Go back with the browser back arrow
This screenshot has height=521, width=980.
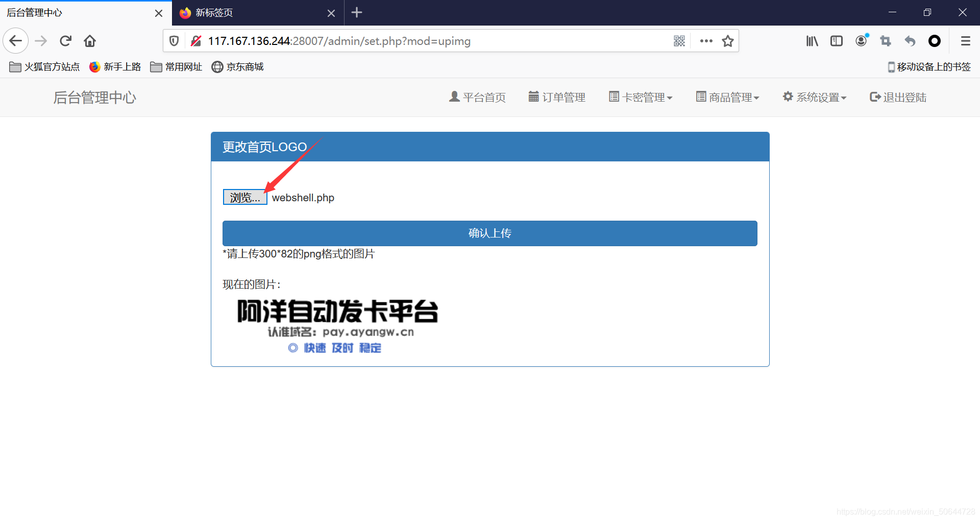tap(15, 41)
